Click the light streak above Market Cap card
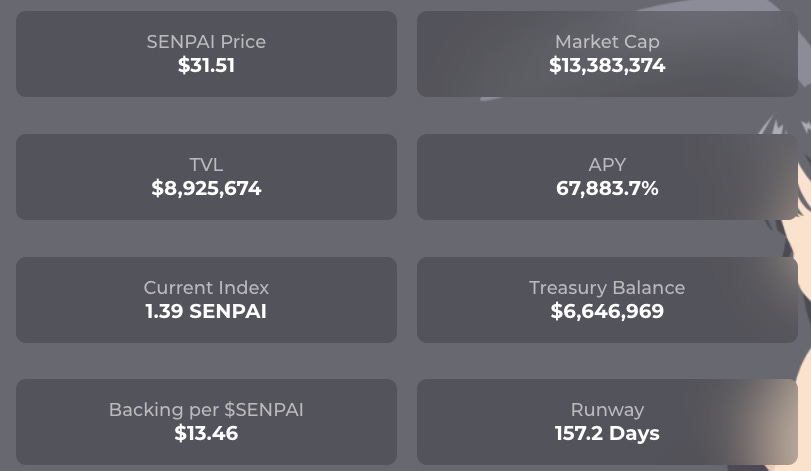The height and width of the screenshot is (471, 811). pyautogui.click(x=724, y=5)
